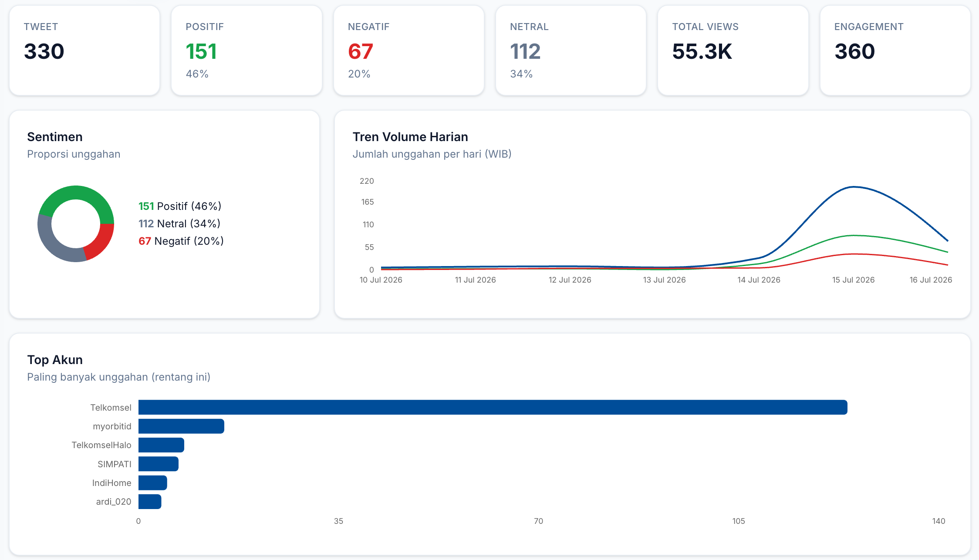Click the myorbitid bar in Top Akun

(x=181, y=426)
